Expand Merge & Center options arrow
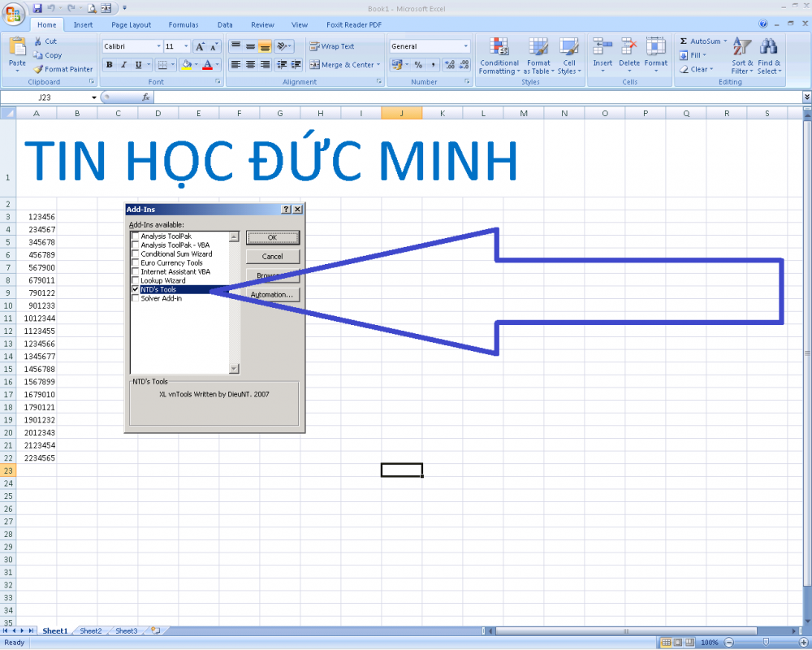This screenshot has width=812, height=650. (x=378, y=65)
